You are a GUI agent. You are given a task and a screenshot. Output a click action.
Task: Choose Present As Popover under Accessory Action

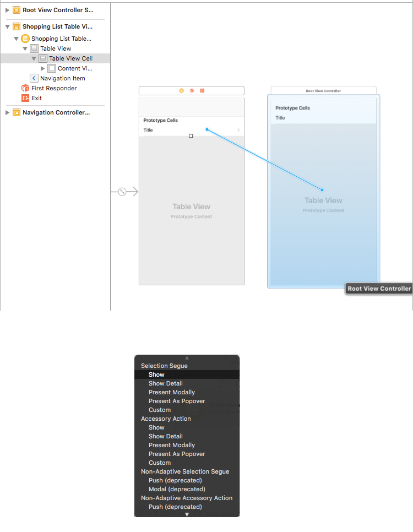click(187, 454)
